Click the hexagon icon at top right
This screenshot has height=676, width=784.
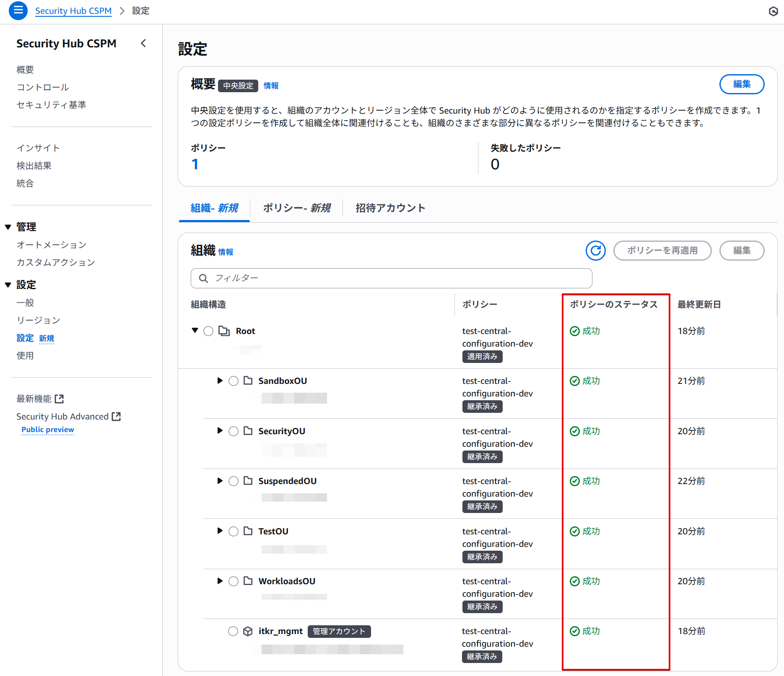tap(774, 11)
